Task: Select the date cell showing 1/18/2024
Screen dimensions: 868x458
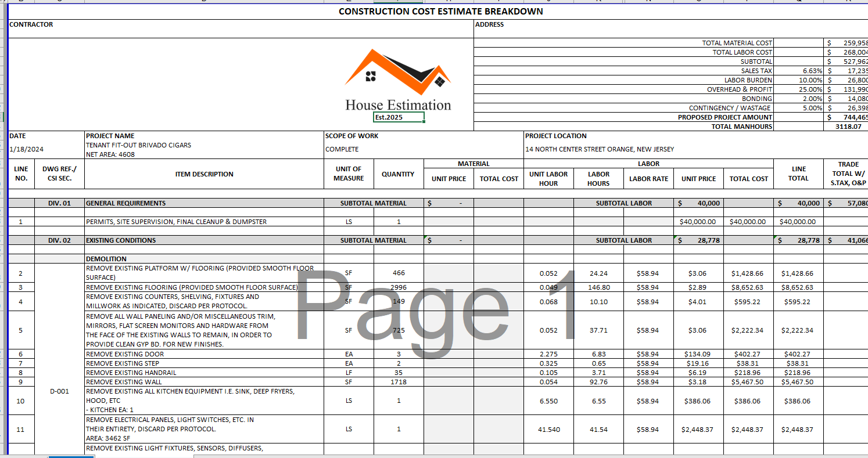Action: pyautogui.click(x=27, y=149)
